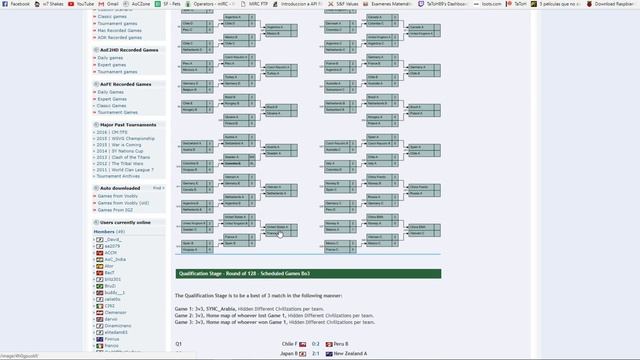Open the S&P Values bookmark
The width and height of the screenshot is (640, 360).
tap(343, 4)
